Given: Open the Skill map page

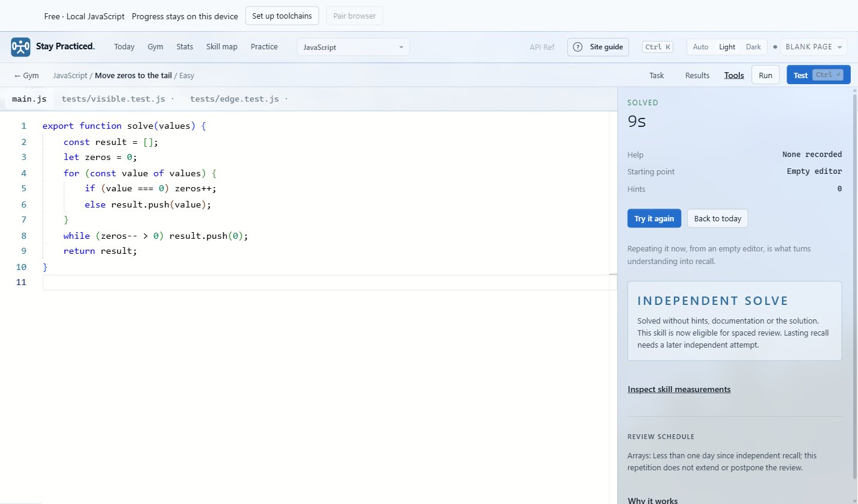Looking at the screenshot, I should (222, 47).
